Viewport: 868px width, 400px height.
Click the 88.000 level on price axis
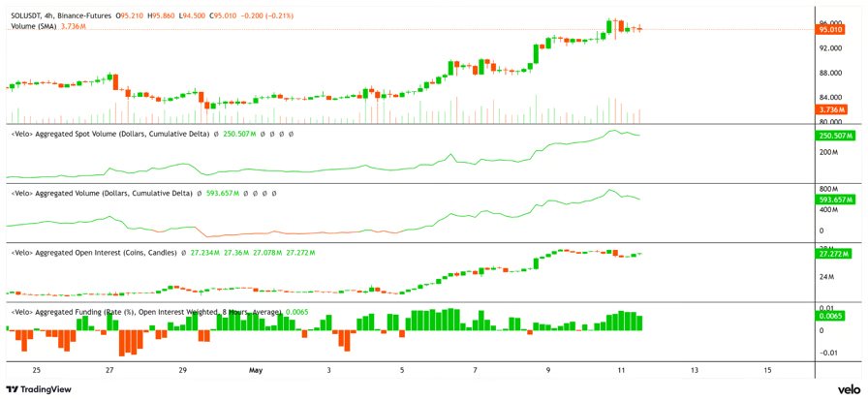(x=831, y=73)
